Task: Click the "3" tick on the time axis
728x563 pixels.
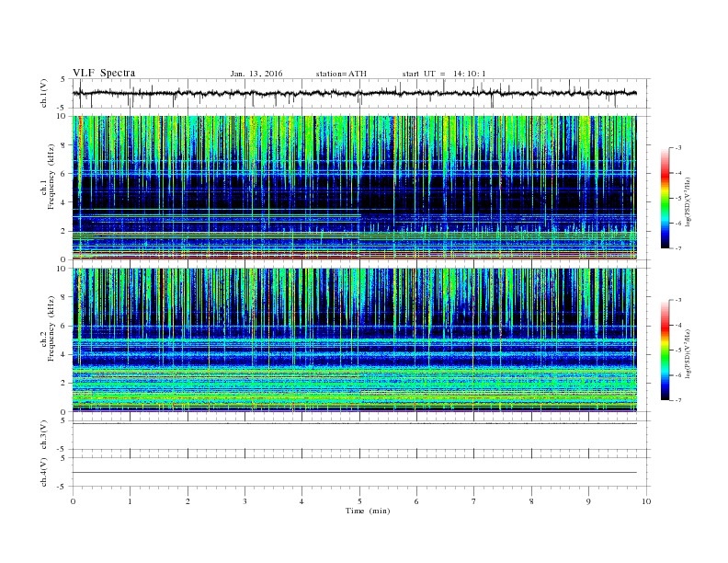Action: coord(245,501)
